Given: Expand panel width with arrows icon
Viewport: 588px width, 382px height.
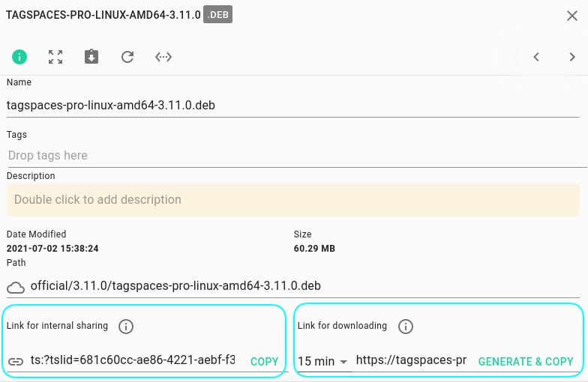Looking at the screenshot, I should 163,57.
